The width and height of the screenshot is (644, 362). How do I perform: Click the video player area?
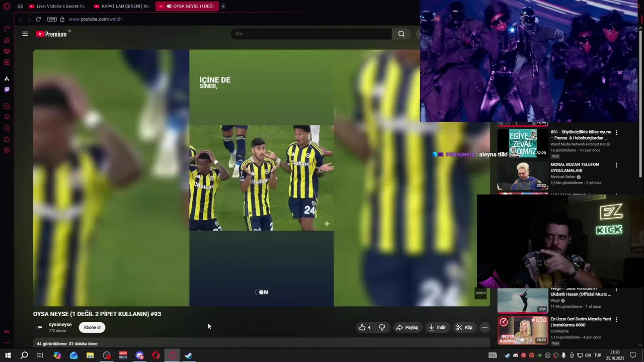[x=262, y=178]
